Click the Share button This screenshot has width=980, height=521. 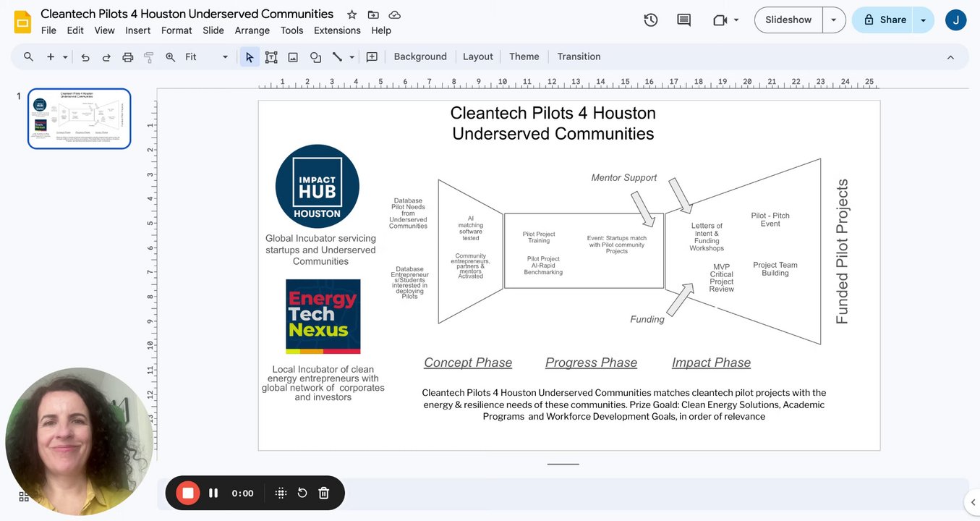(x=884, y=20)
